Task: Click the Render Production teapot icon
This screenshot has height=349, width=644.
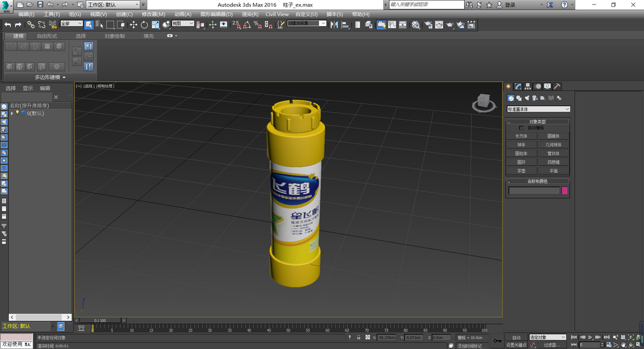Action: [450, 24]
